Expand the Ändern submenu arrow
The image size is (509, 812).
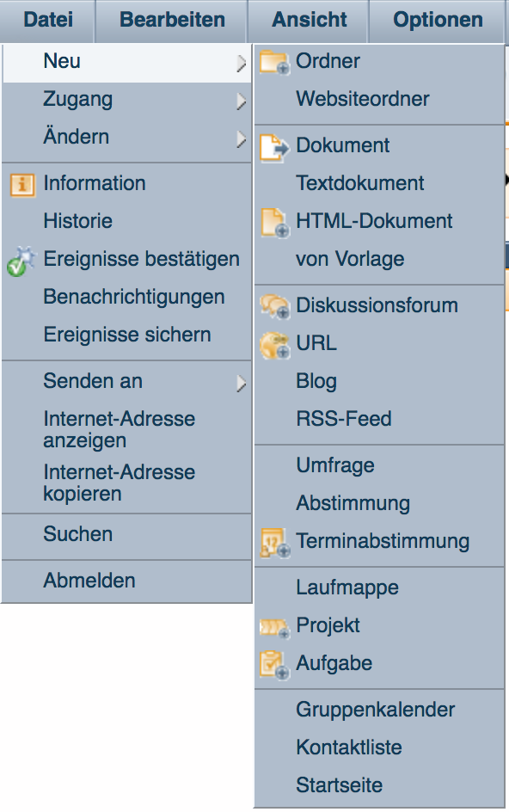coord(241,138)
